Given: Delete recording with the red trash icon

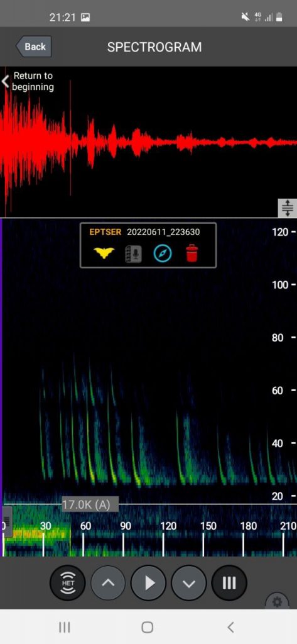Looking at the screenshot, I should pyautogui.click(x=192, y=253).
